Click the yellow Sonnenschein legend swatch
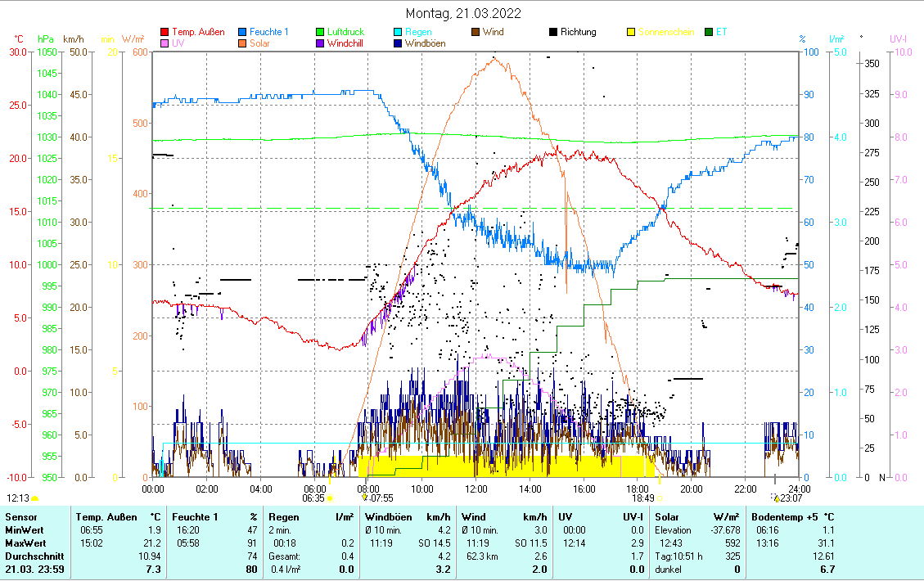The width and height of the screenshot is (924, 581). (x=631, y=33)
